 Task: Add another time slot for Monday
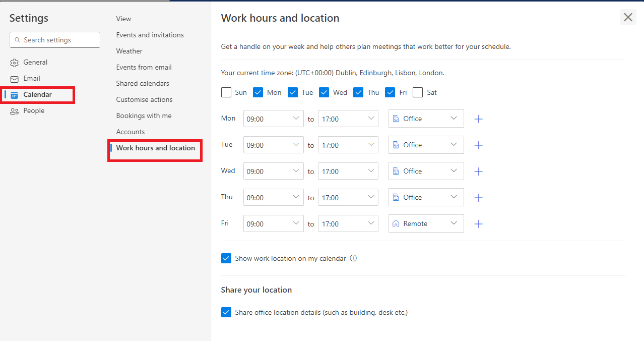(478, 119)
